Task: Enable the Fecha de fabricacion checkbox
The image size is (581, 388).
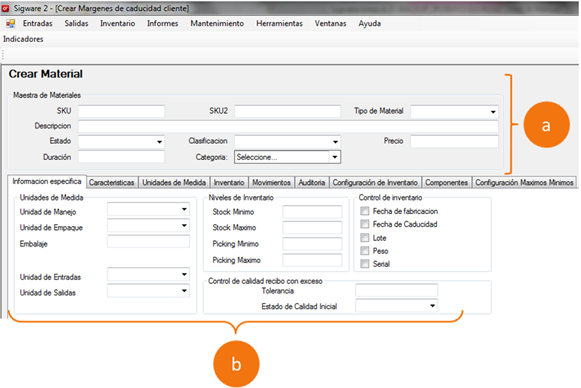Action: pos(365,211)
